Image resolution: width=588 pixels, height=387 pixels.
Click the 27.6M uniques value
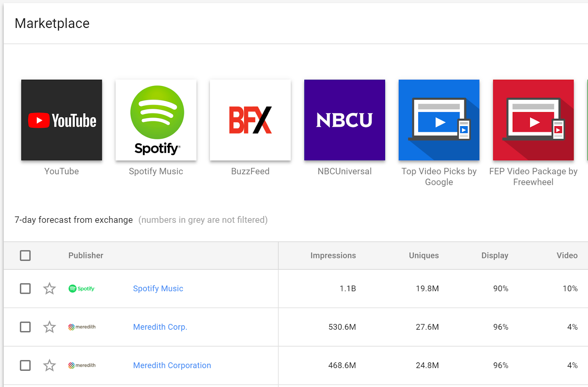[427, 327]
